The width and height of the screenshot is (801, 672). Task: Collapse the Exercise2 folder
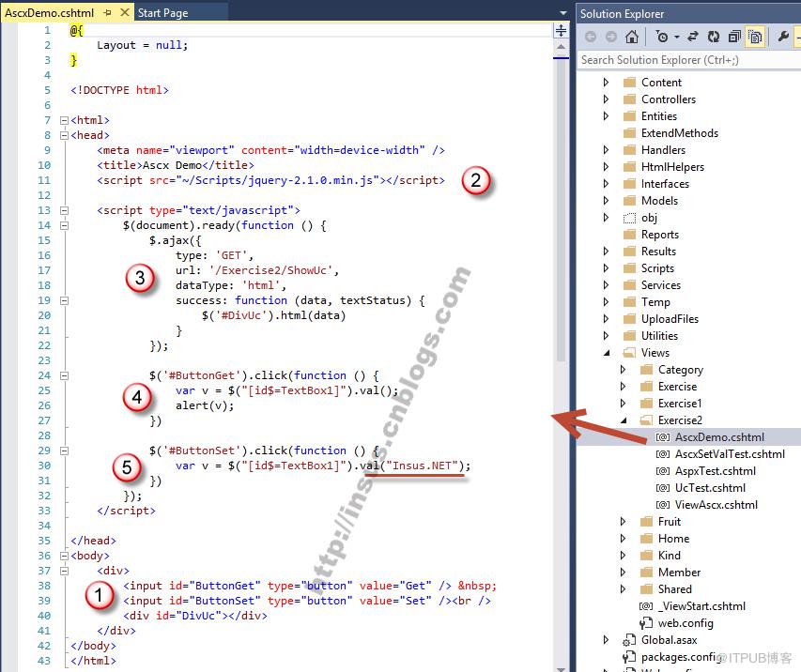click(x=624, y=420)
